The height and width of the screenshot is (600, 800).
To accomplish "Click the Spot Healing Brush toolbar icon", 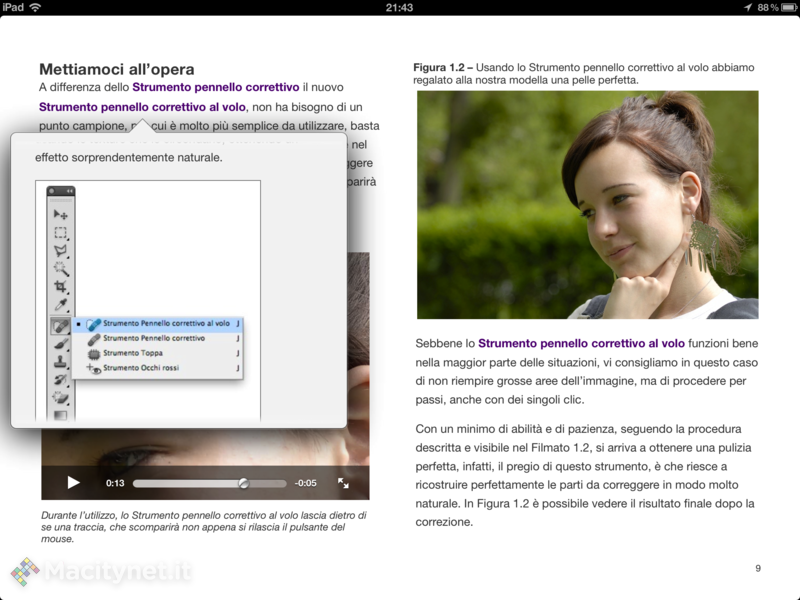I will (x=60, y=325).
